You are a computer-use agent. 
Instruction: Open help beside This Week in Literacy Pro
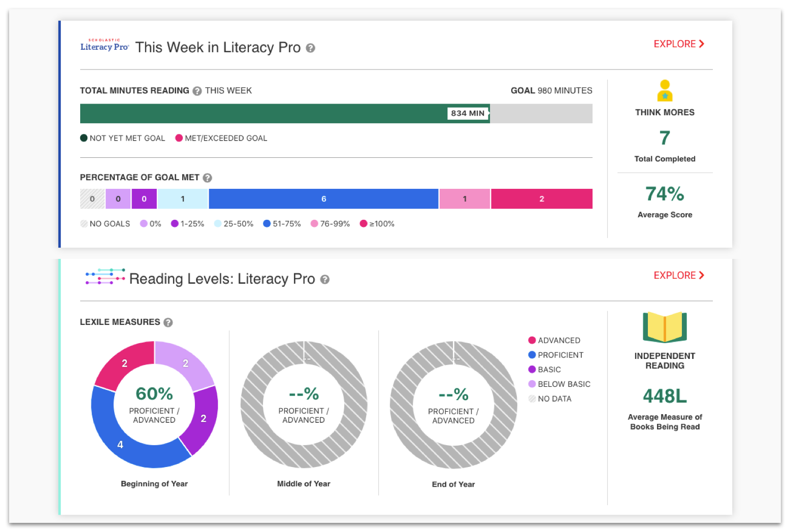311,48
